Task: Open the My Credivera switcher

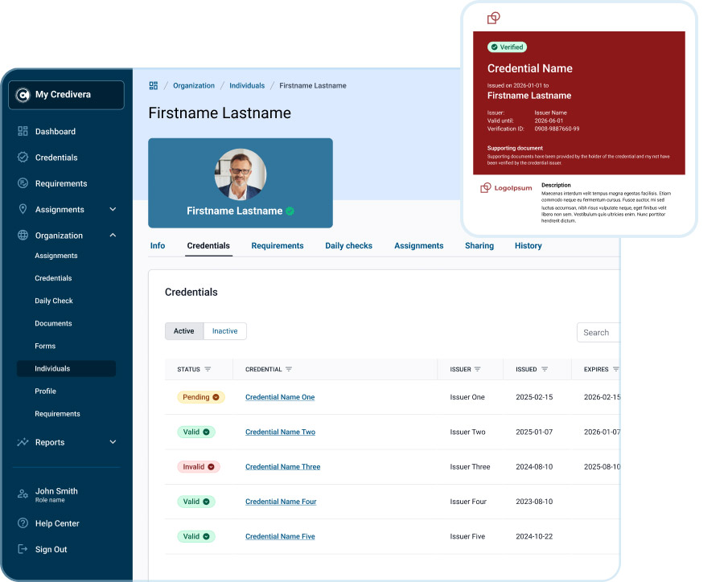Action: pyautogui.click(x=67, y=95)
